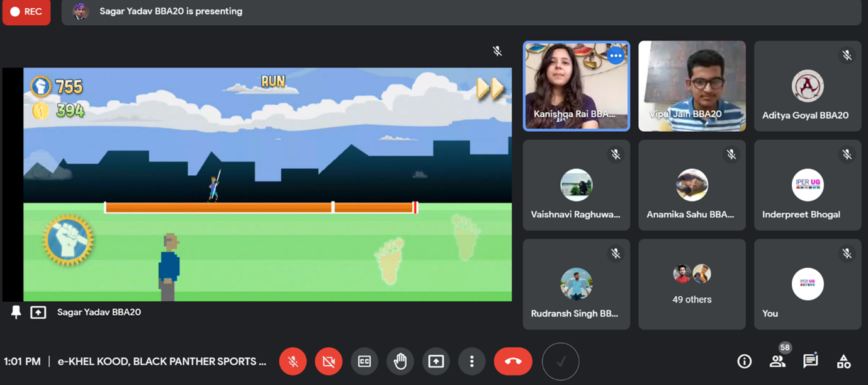
Task: Leave the call with red hang-up button
Action: coord(512,361)
